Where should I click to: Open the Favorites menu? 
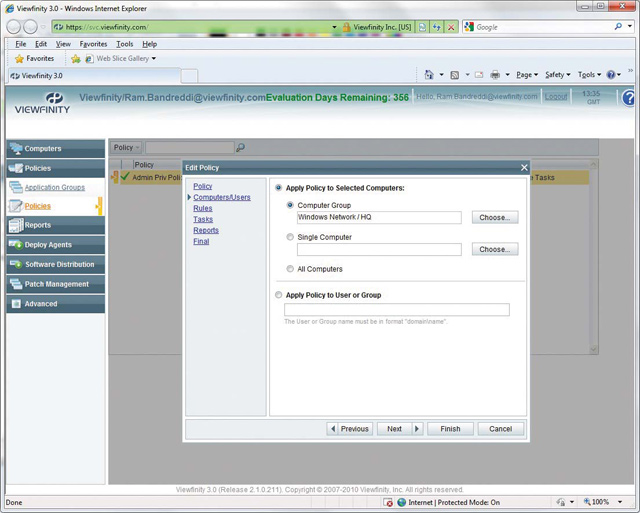(93, 44)
